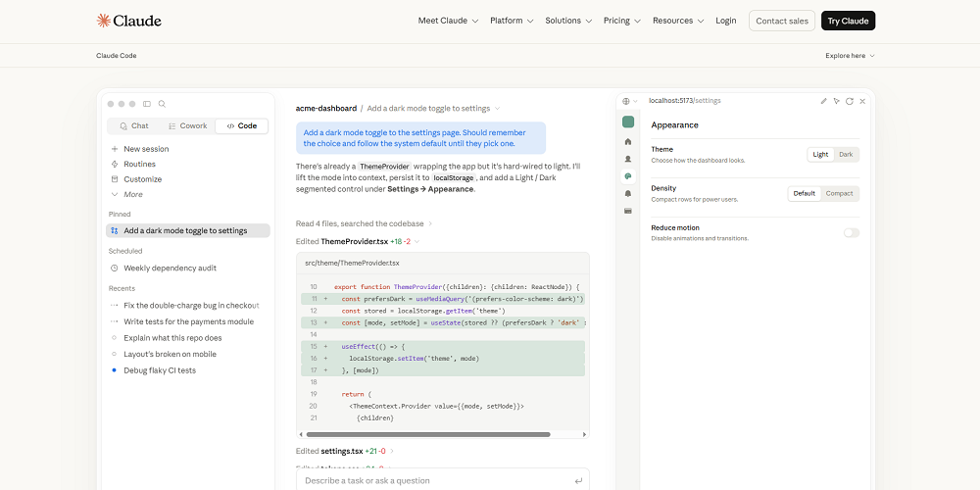Click the search magnifier icon in sidebar header
The width and height of the screenshot is (980, 490).
coord(162,104)
